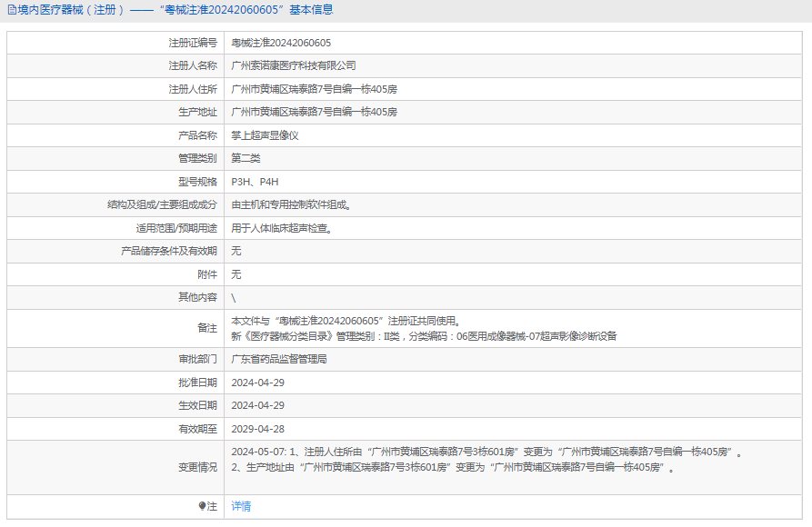The image size is (812, 527).
Task: Click 用于人体临床超声检查 text
Action: pyautogui.click(x=282, y=228)
